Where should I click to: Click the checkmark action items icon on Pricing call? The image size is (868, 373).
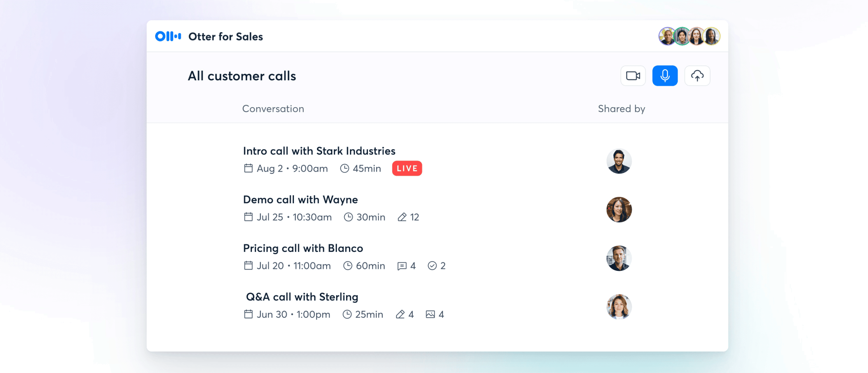coord(432,266)
